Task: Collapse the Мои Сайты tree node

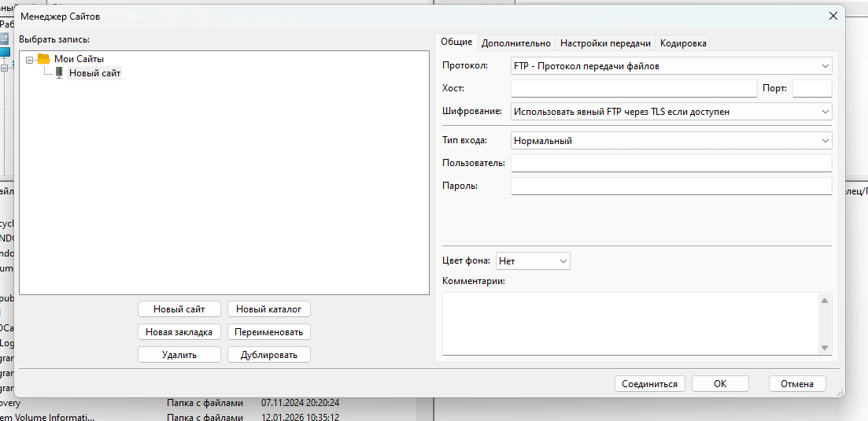Action: [29, 59]
